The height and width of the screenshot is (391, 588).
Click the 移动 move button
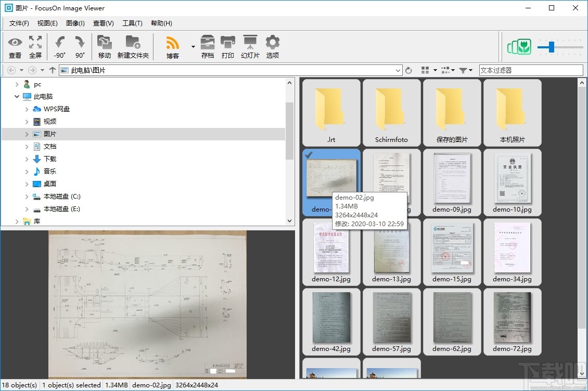click(105, 46)
